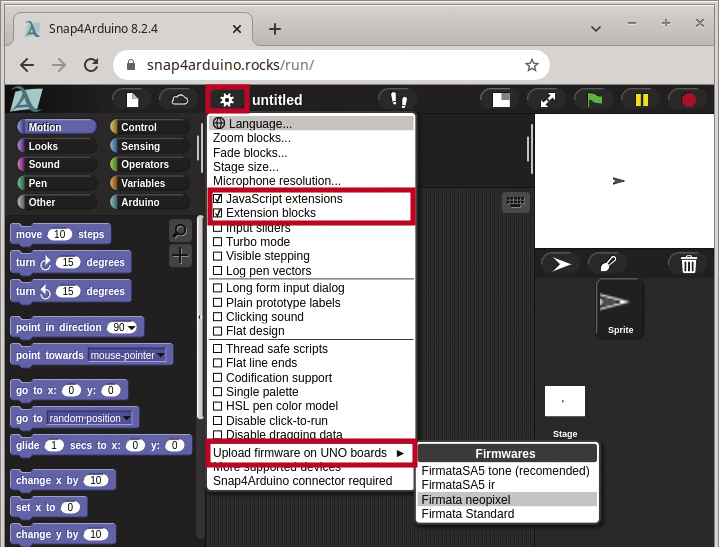Image resolution: width=720 pixels, height=547 pixels.
Task: Toggle full-screen stage with arrows icon
Action: click(547, 99)
